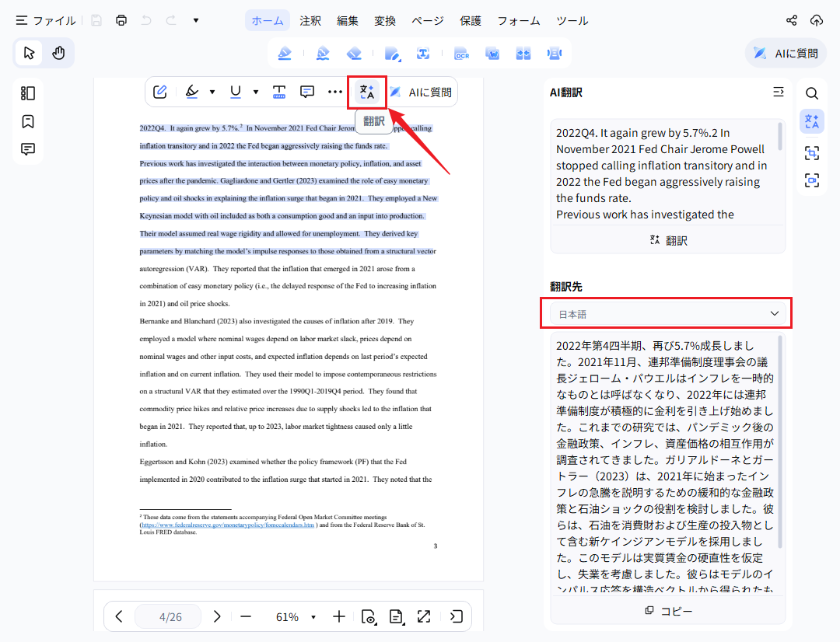This screenshot has height=642, width=840.
Task: Click the cloud upload icon
Action: click(817, 20)
